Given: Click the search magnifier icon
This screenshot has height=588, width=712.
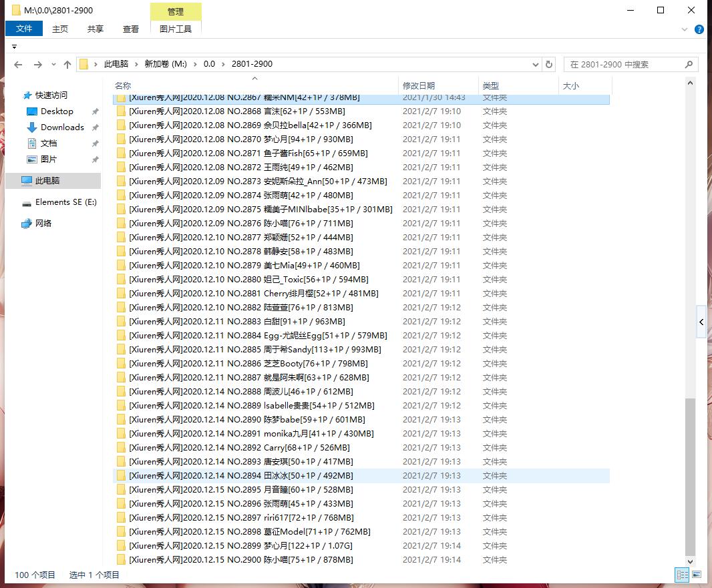Looking at the screenshot, I should [x=689, y=65].
